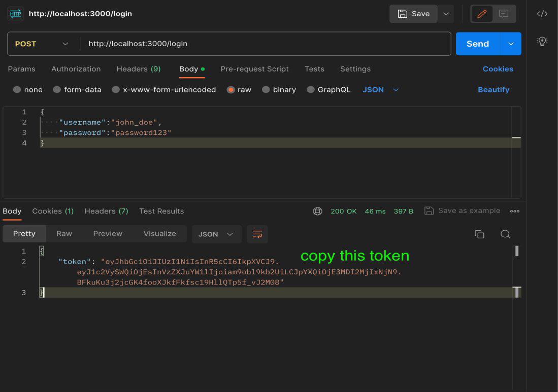Viewport: 558px width, 392px height.
Task: Click the code snippet icon in right sidebar
Action: pyautogui.click(x=542, y=14)
